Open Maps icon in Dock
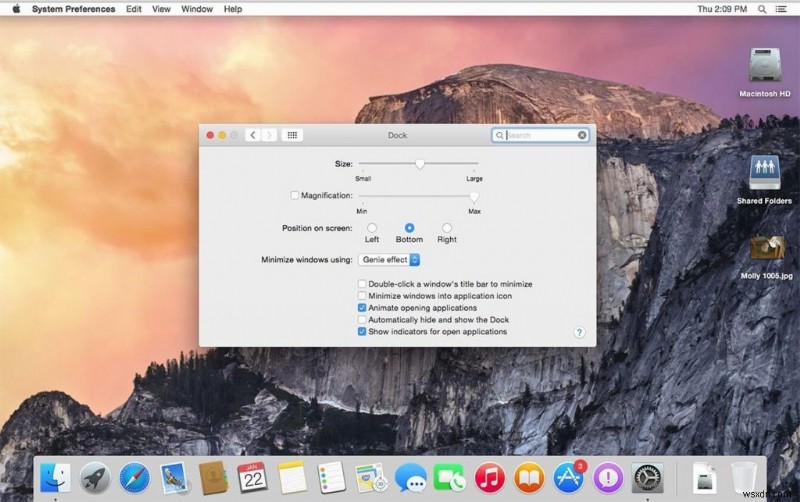 tap(371, 478)
